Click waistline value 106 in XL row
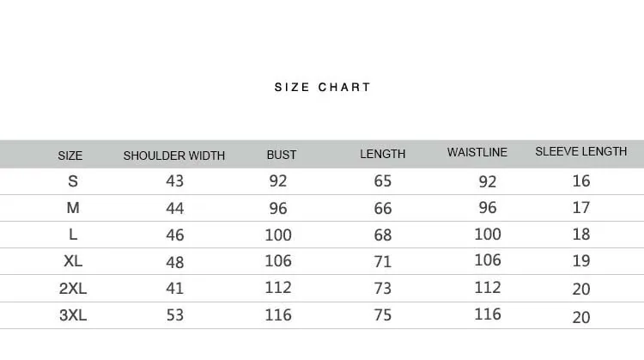 point(488,260)
